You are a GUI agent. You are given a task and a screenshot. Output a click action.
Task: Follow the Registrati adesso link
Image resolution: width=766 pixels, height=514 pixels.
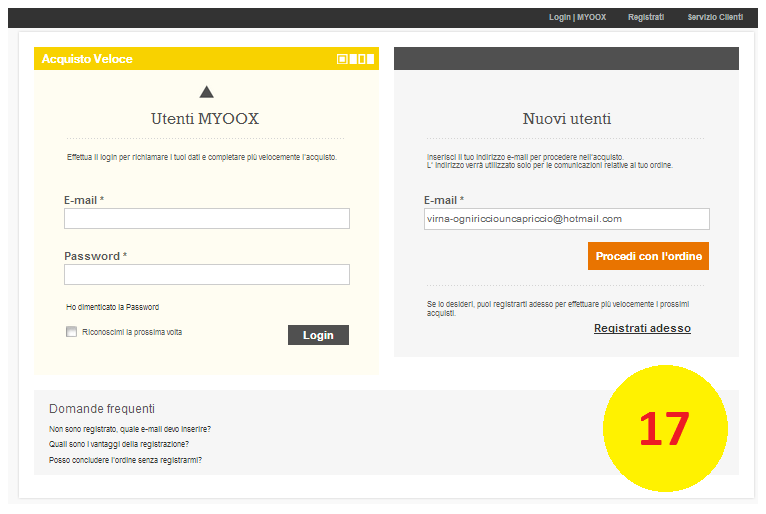tap(642, 328)
